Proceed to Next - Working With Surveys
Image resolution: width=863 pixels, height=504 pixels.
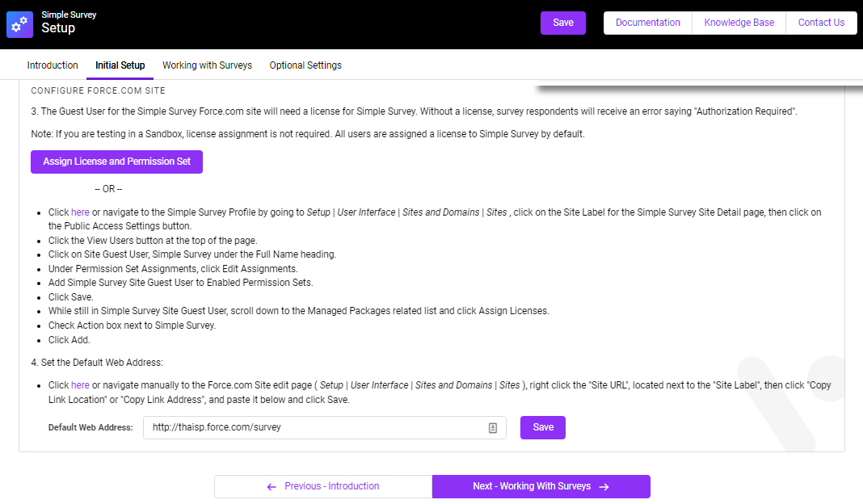click(541, 486)
